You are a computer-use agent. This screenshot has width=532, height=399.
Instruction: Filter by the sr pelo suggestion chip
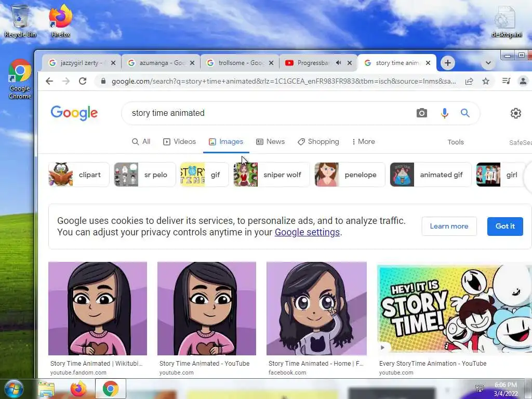(145, 175)
